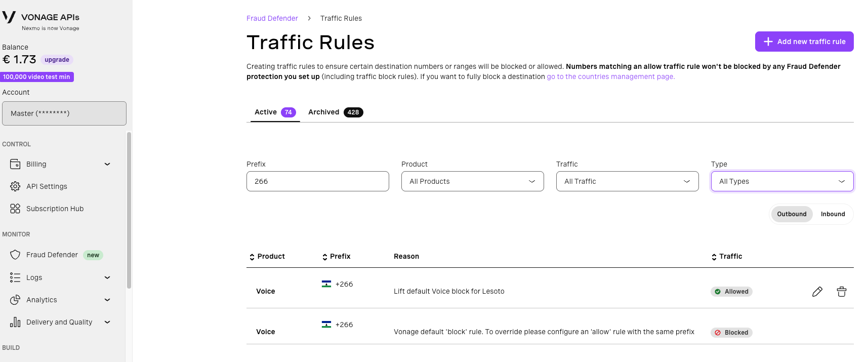
Task: Click the BUILD section label
Action: [11, 348]
